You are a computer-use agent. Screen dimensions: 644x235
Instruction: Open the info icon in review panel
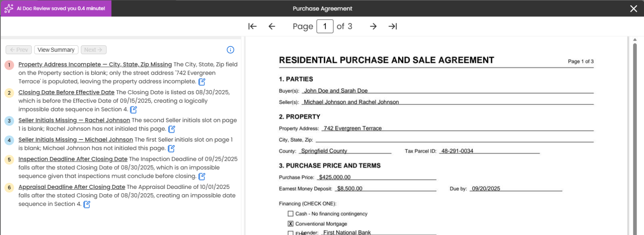[231, 50]
